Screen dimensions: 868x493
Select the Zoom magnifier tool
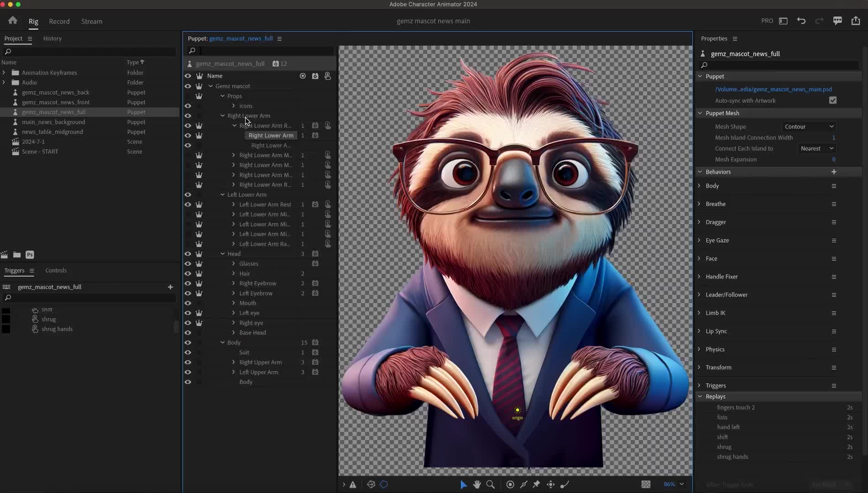[491, 484]
